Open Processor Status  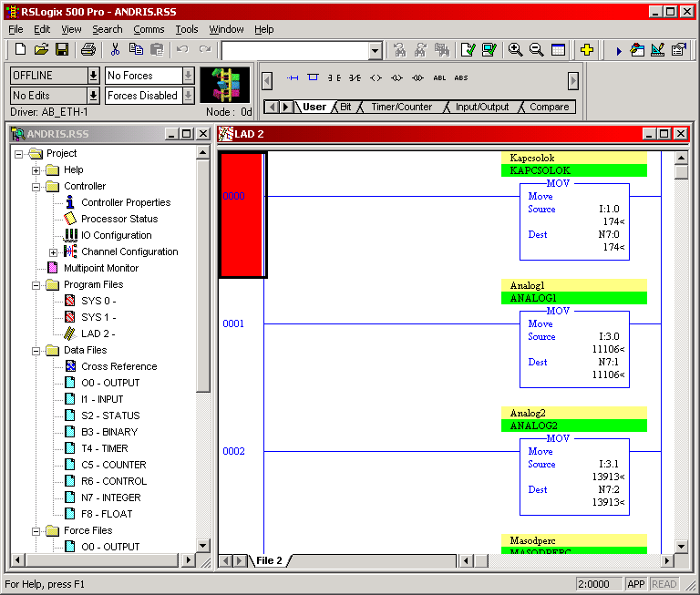pyautogui.click(x=119, y=220)
